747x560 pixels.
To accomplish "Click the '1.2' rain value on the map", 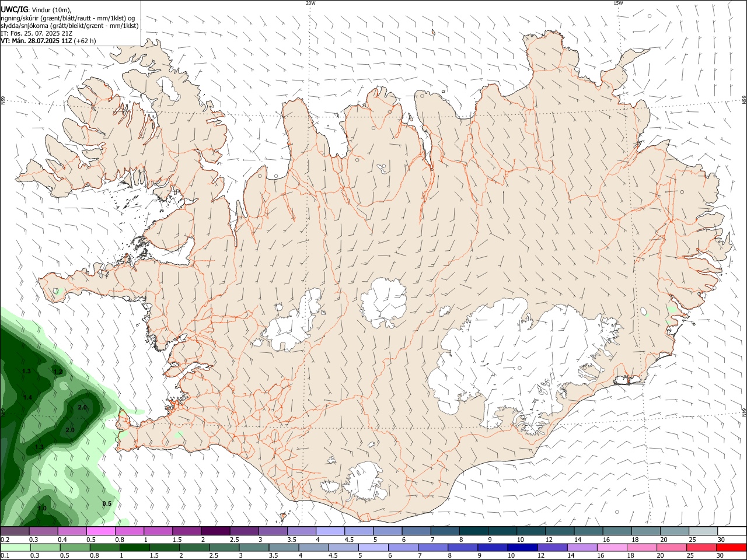I will [x=58, y=372].
